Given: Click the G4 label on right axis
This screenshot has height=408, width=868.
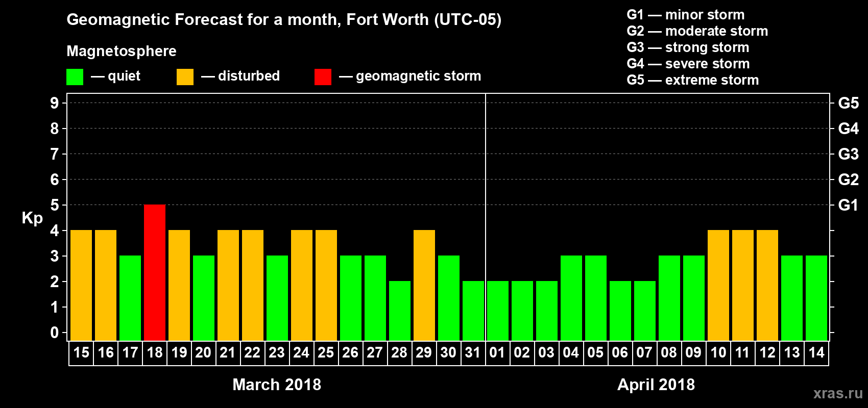Looking at the screenshot, I should click(x=849, y=129).
